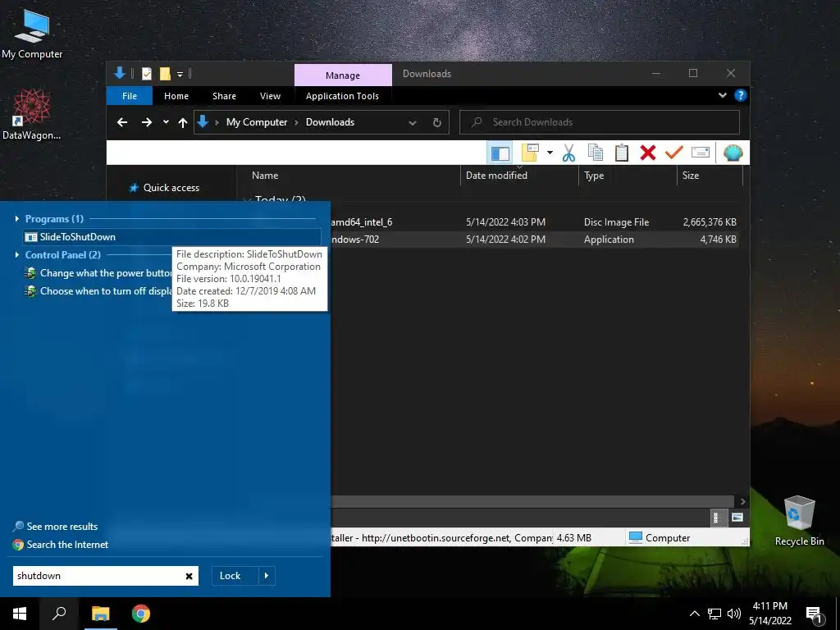Click Downloads breadcrumb in address bar
The height and width of the screenshot is (630, 840).
(330, 122)
